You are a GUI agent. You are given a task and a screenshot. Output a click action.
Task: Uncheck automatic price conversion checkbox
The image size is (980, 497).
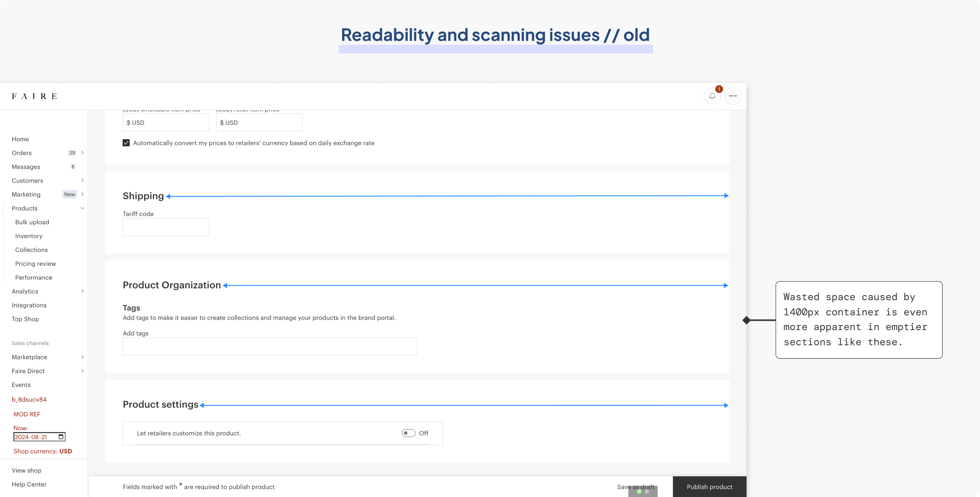click(x=126, y=143)
